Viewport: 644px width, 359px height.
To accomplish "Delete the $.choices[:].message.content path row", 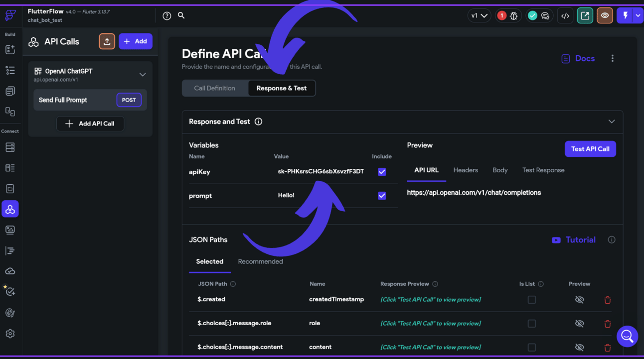I will click(607, 348).
